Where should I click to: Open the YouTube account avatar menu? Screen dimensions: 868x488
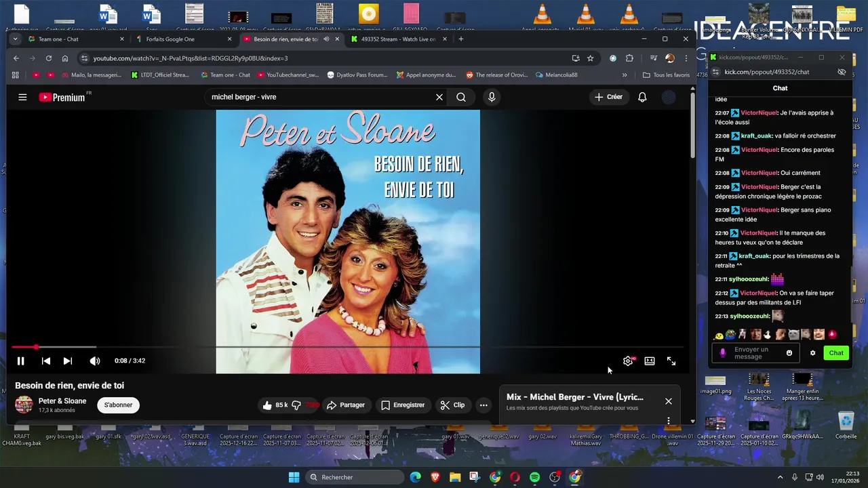point(669,97)
